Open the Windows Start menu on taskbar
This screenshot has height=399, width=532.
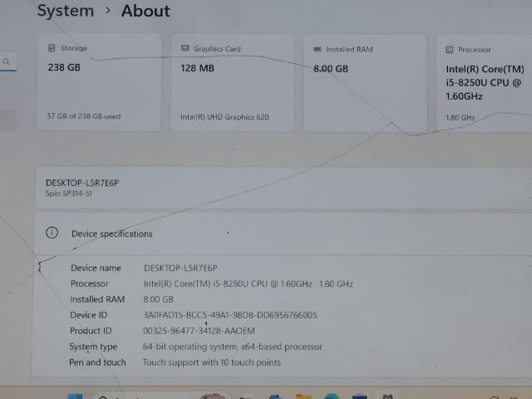pyautogui.click(x=75, y=397)
